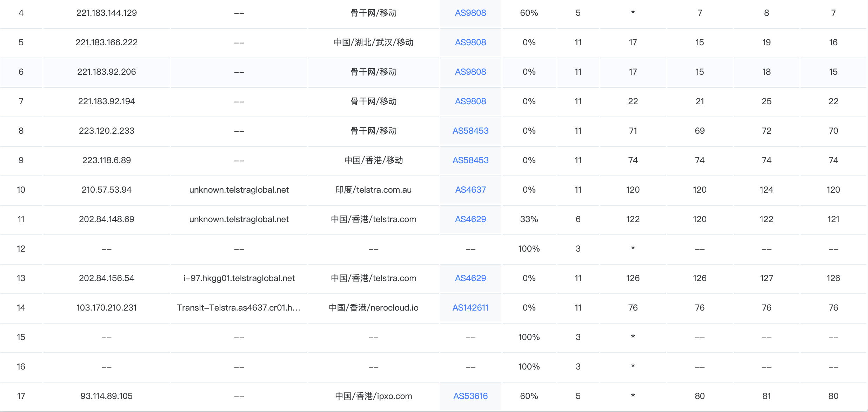
Task: Select IP address 221.183.144.129
Action: click(106, 13)
